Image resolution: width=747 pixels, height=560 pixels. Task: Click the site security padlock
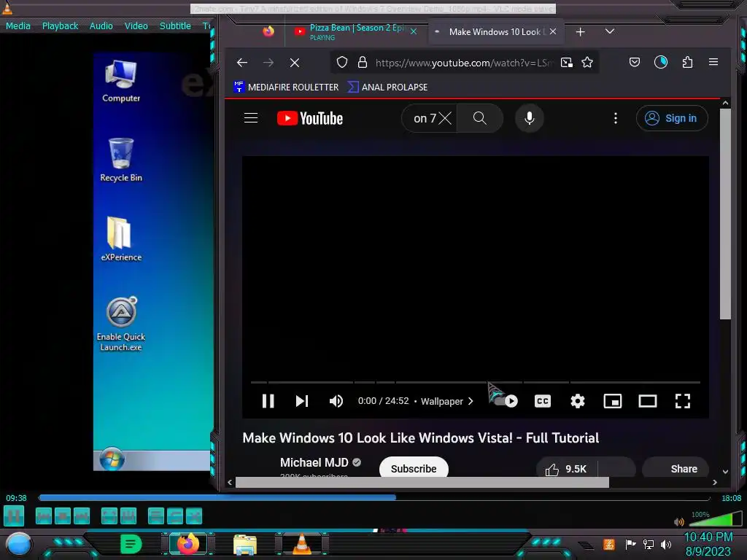362,63
